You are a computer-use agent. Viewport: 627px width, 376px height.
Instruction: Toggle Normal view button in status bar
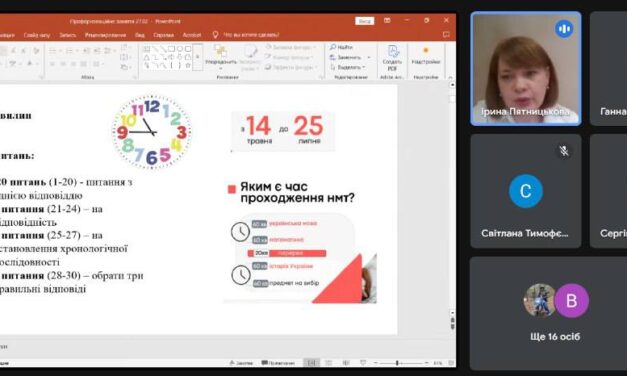pos(311,363)
